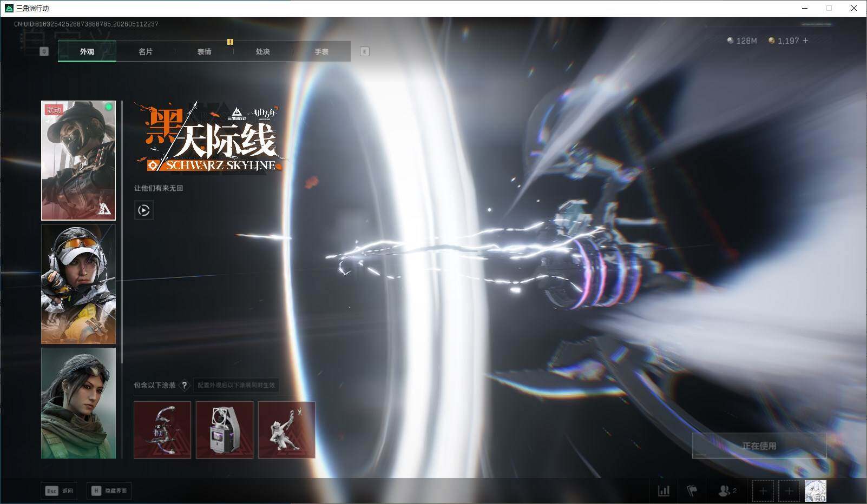This screenshot has height=504, width=867.
Task: Select the masked 联动 operator skin card
Action: click(78, 161)
